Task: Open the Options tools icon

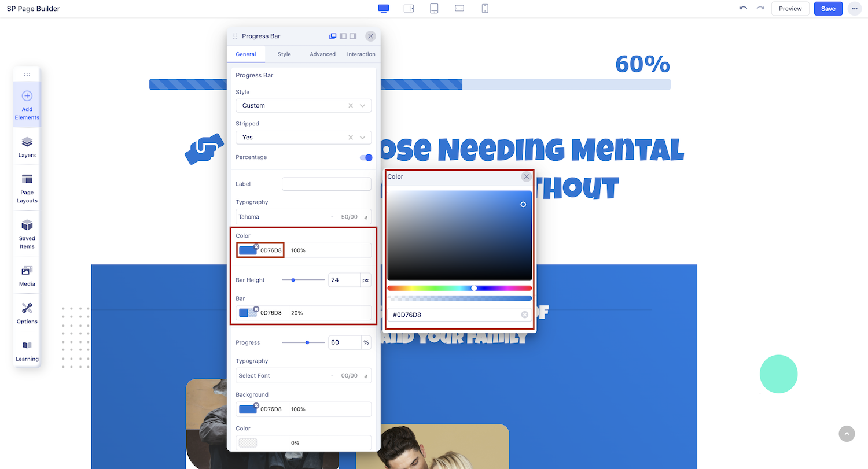Action: point(27,313)
